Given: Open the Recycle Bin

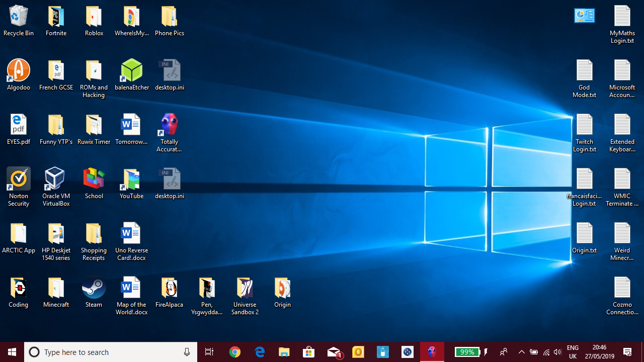Looking at the screenshot, I should click(19, 21).
